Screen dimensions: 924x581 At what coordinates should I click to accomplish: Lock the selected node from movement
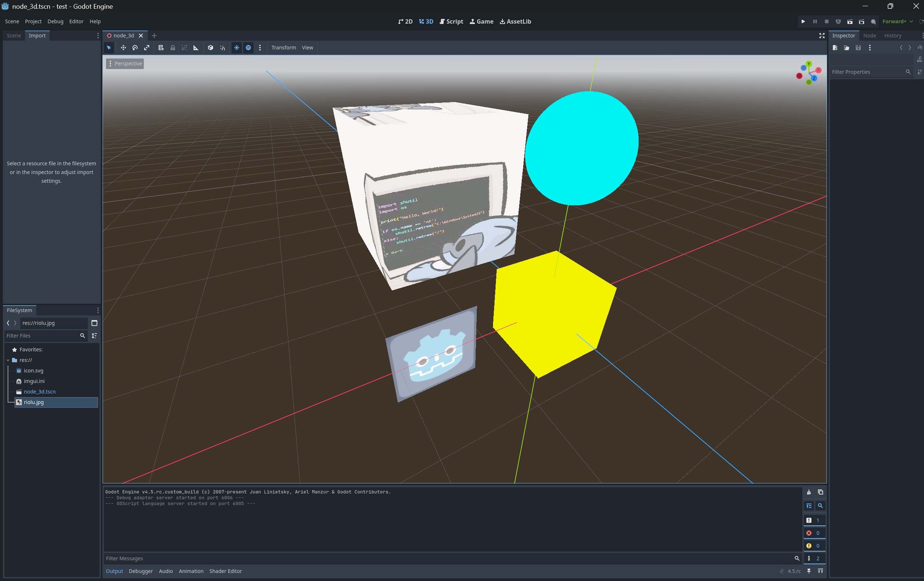coord(172,48)
